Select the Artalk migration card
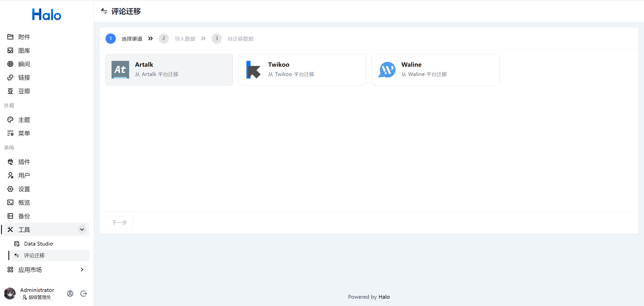Screen dimensions: 644x306 click(169, 70)
